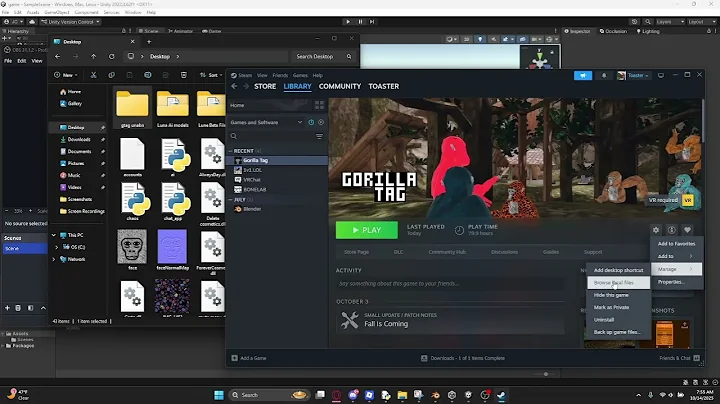Switch to the Unity Occlusion tab

tap(613, 31)
